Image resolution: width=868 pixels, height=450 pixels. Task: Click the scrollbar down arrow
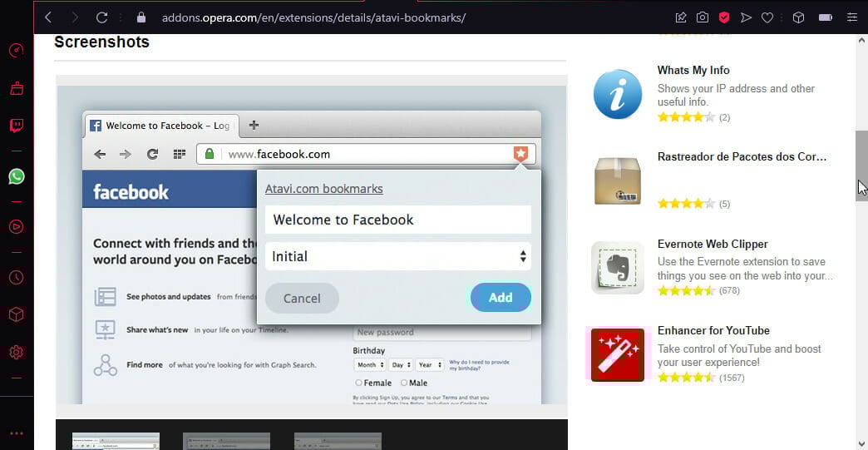tap(861, 443)
